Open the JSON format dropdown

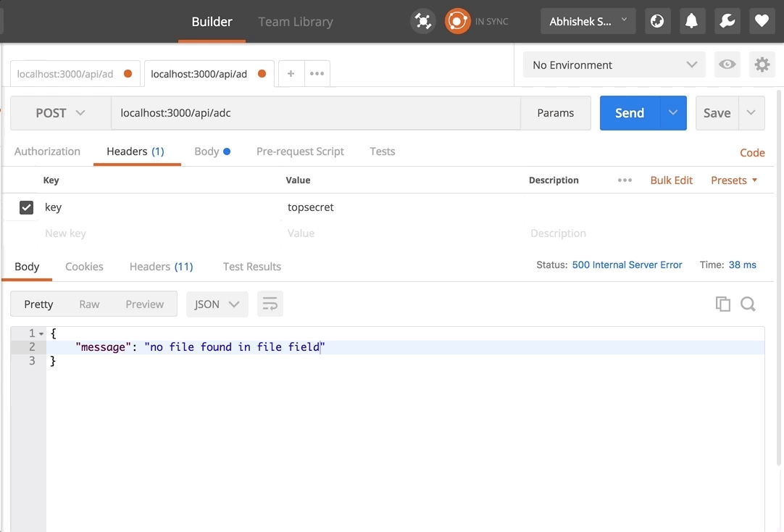217,304
